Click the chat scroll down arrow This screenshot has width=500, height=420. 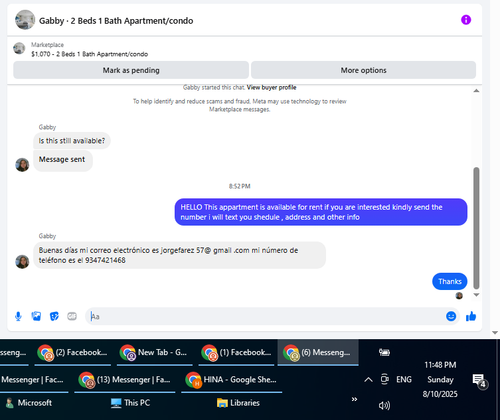point(476,295)
